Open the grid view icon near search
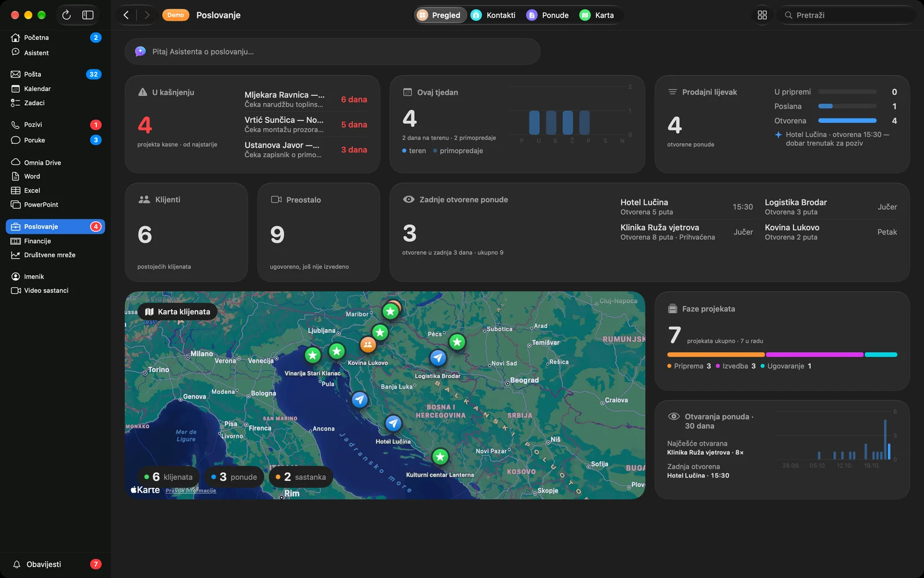Viewport: 924px width, 578px height. (x=762, y=15)
